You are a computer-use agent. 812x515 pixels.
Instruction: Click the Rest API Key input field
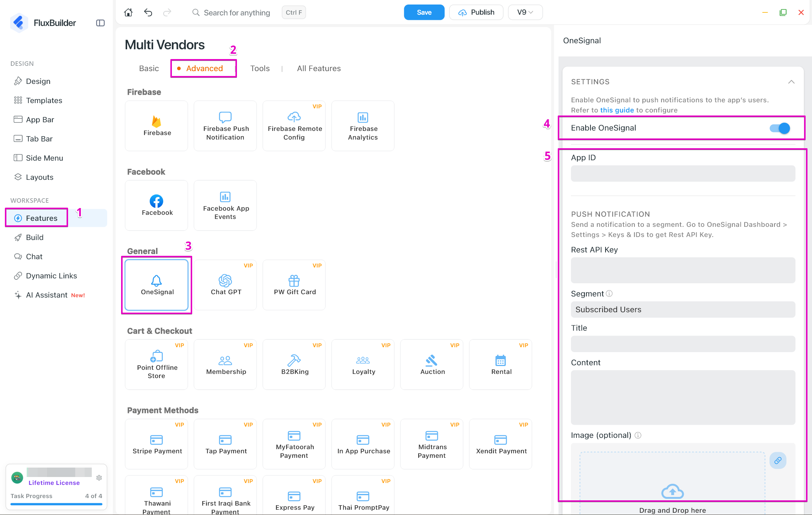pos(683,270)
